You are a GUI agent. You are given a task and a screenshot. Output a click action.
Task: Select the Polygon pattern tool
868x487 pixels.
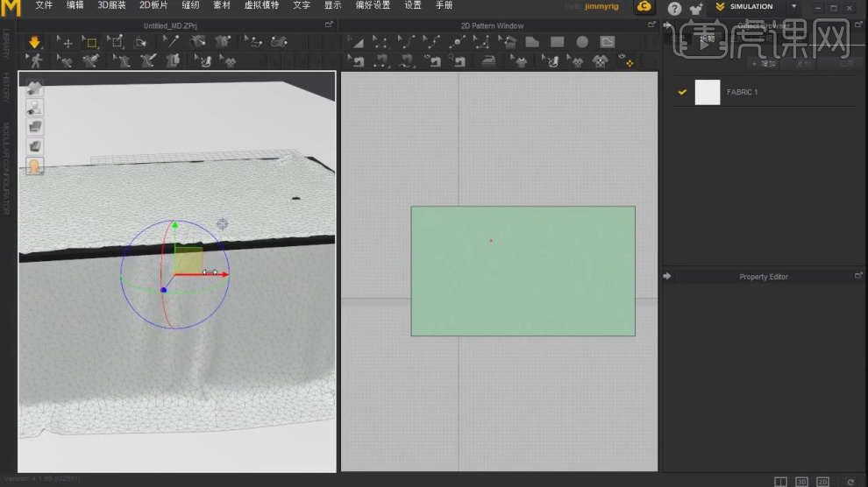[x=532, y=42]
